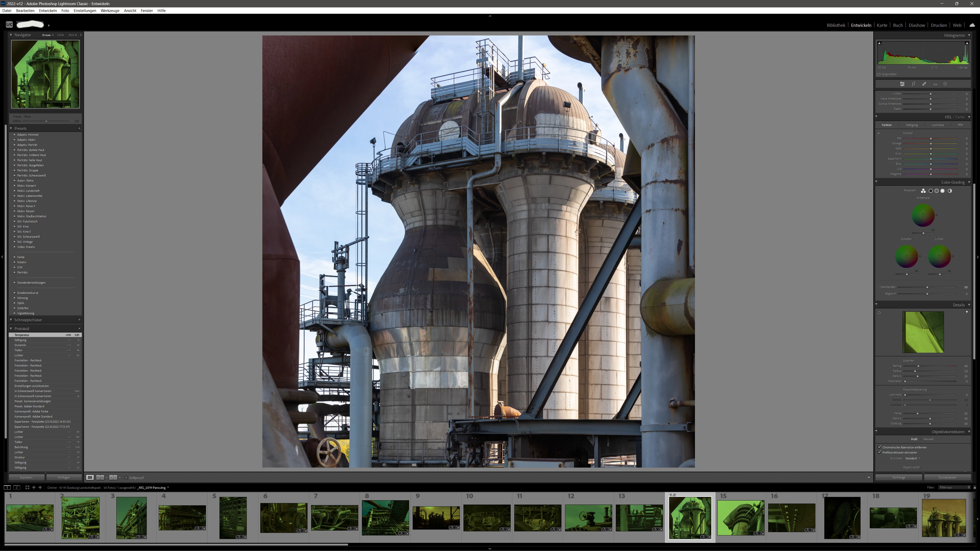Show Color-Grading shadows-only wheel view
The image size is (980, 551).
tap(930, 191)
